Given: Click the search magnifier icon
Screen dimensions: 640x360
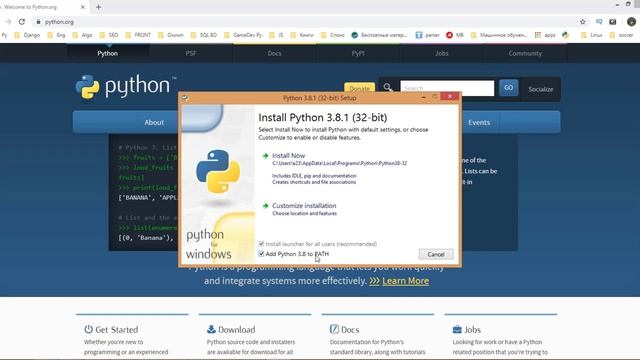Looking at the screenshot, I should pos(387,87).
